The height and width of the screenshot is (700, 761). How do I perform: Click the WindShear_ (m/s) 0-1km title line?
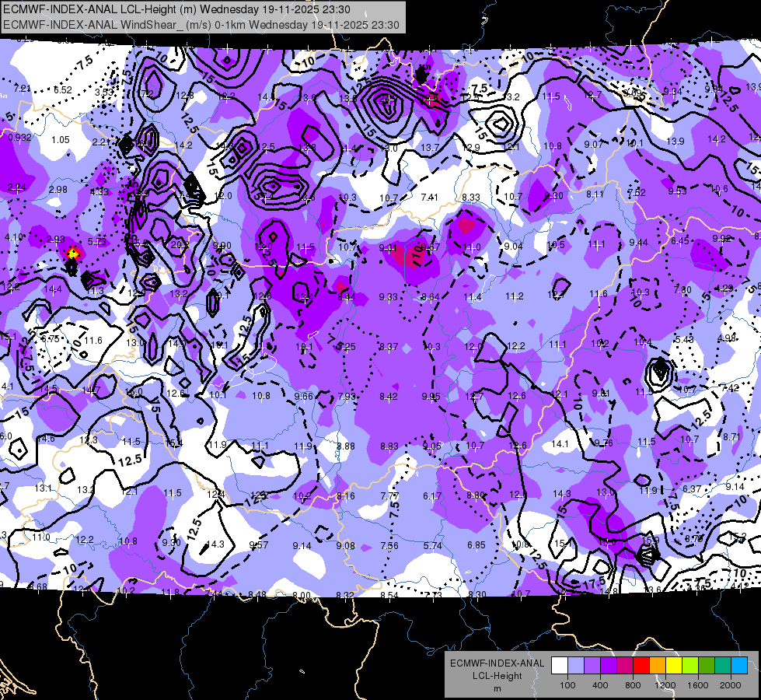pyautogui.click(x=201, y=25)
